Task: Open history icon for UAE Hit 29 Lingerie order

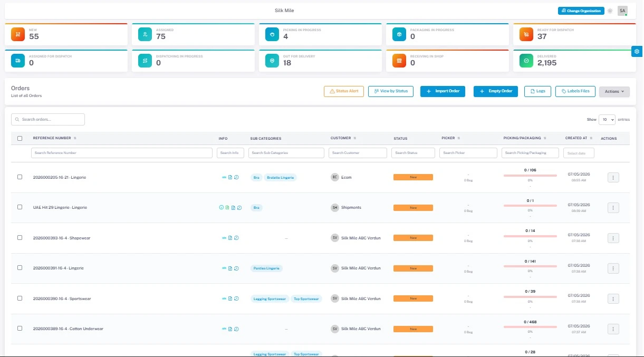Action: (x=239, y=208)
